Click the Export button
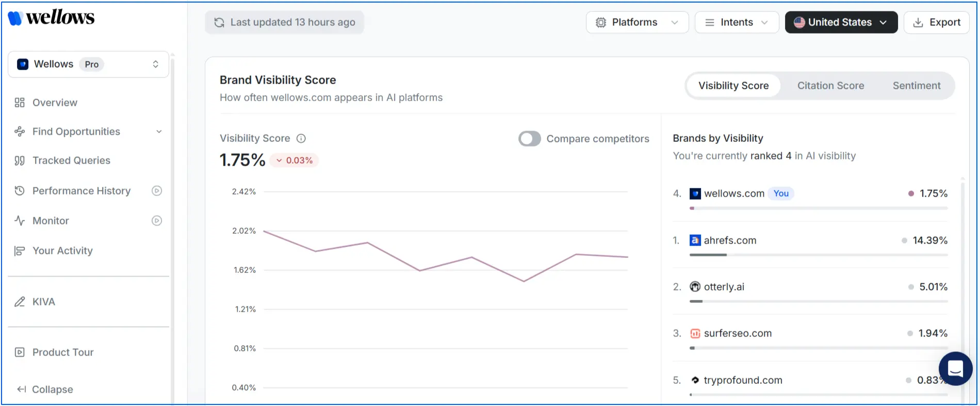The height and width of the screenshot is (406, 980). click(936, 22)
